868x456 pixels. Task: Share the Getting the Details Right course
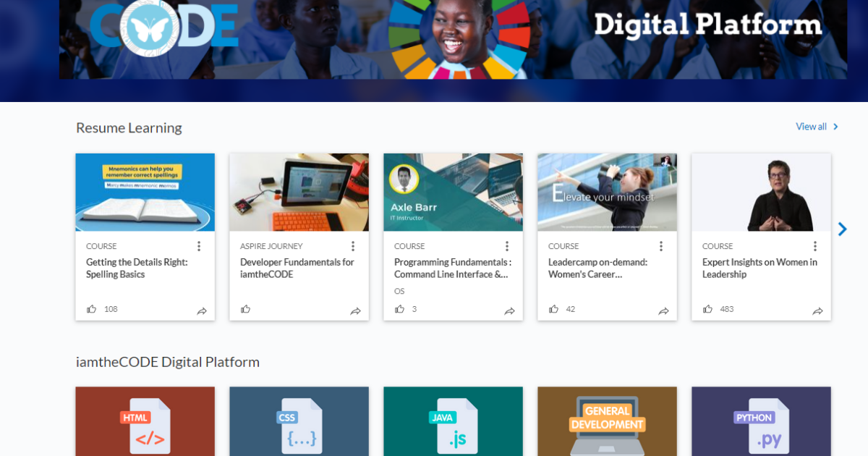[202, 311]
